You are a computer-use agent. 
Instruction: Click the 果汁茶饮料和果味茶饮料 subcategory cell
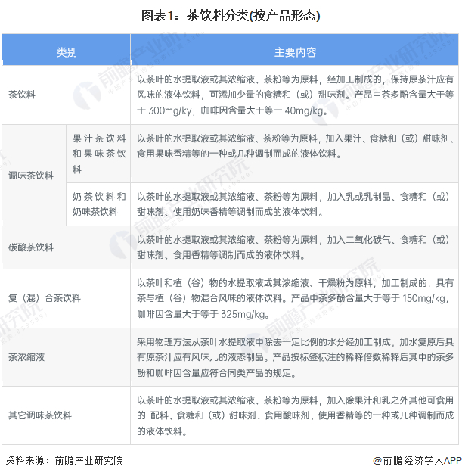pos(99,154)
